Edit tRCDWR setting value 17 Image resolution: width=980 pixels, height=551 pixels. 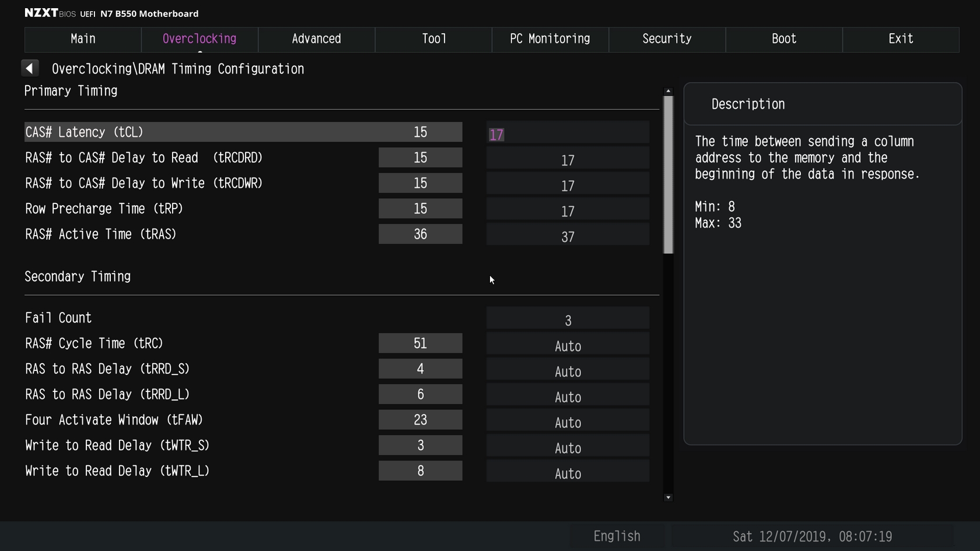click(x=568, y=185)
